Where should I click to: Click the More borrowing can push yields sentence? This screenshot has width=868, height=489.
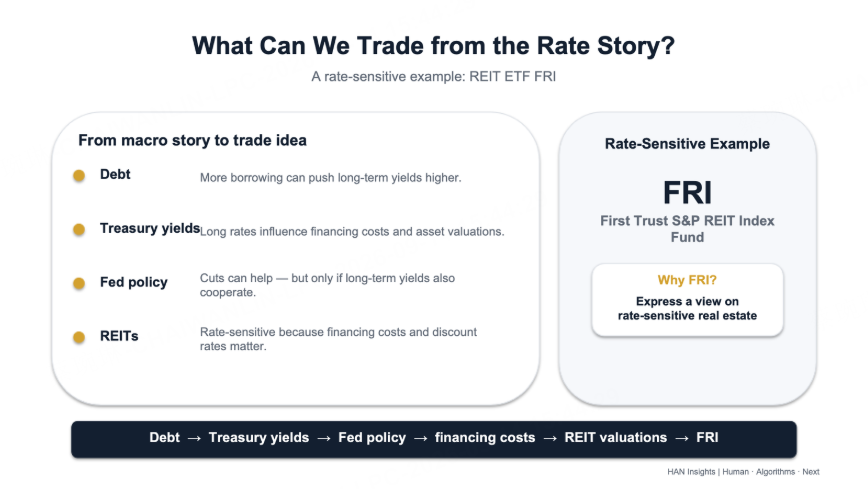[330, 178]
